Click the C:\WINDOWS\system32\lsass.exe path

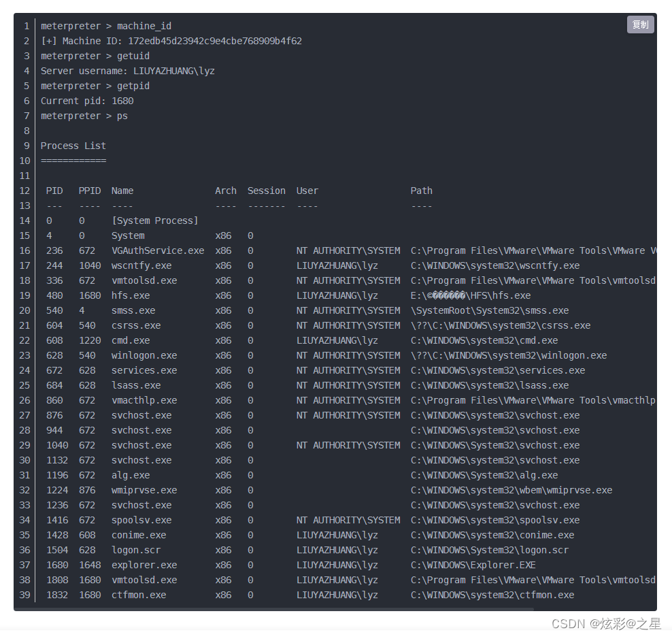(x=490, y=386)
